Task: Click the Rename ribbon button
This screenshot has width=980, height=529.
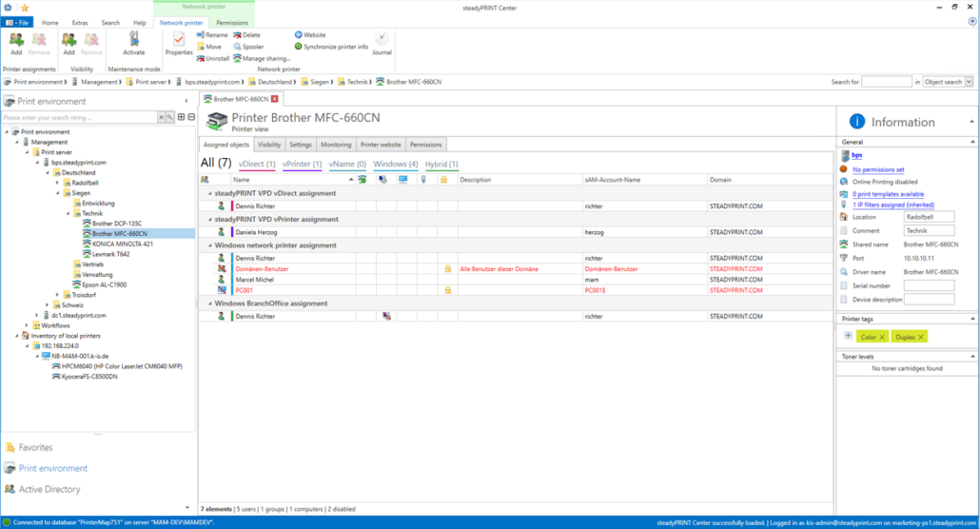Action: pos(212,35)
